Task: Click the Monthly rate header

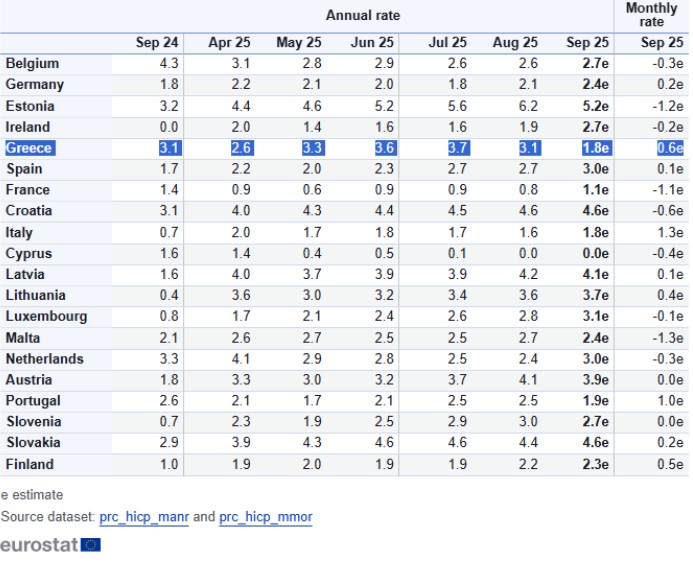Action: (651, 15)
